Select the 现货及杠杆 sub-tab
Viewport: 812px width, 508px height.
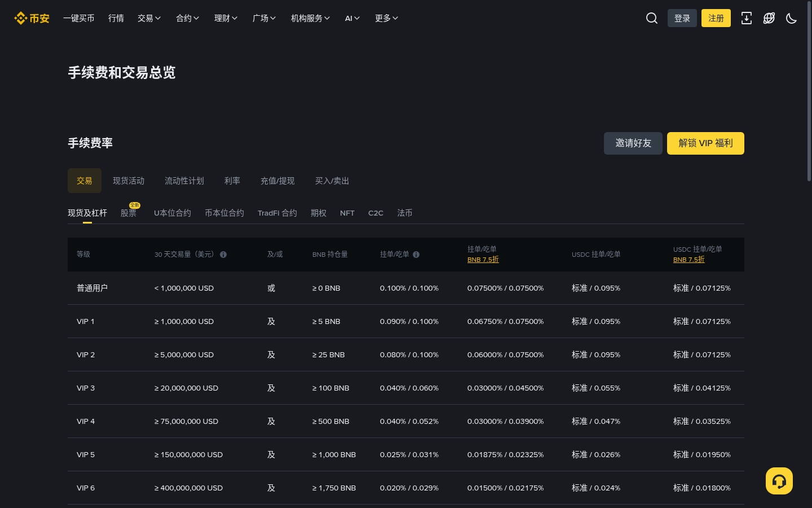pyautogui.click(x=87, y=213)
